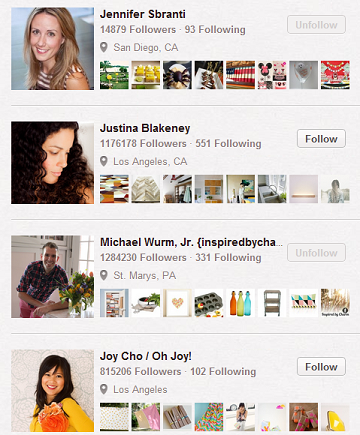This screenshot has width=360, height=435.
Task: Click location pin icon beside St. Marys, PA
Action: tap(104, 275)
